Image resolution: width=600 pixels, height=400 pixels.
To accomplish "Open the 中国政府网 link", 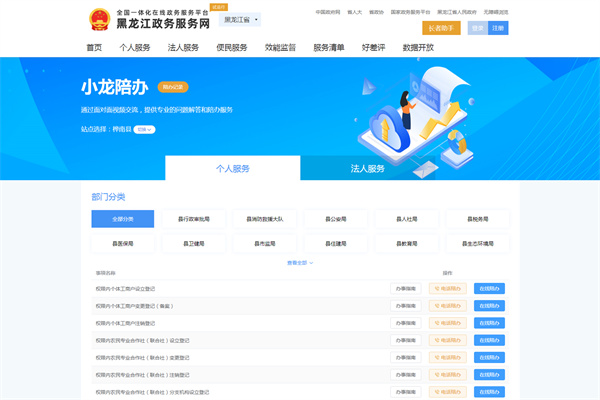I will 328,12.
